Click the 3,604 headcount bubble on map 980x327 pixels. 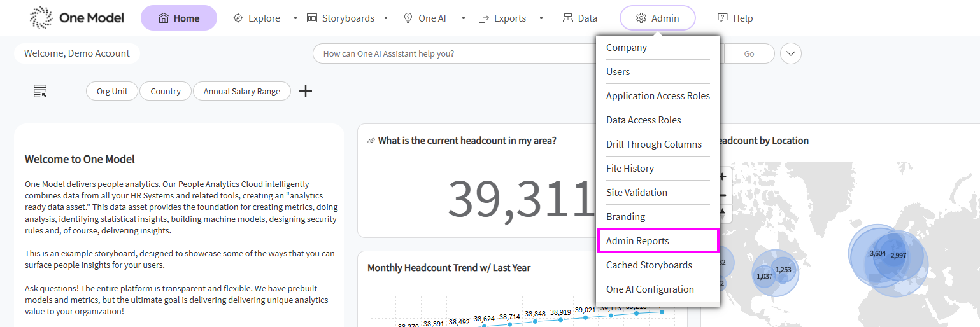(877, 253)
